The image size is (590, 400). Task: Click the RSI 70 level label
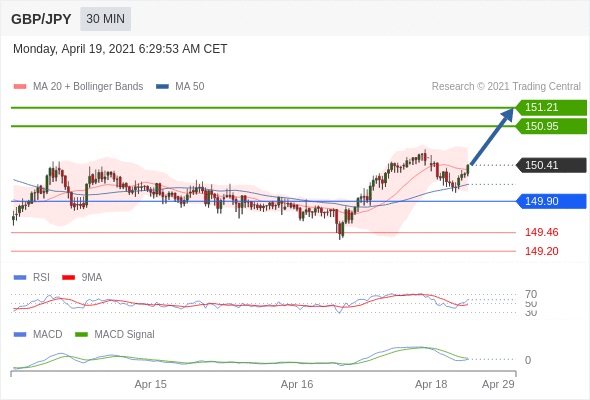pyautogui.click(x=531, y=294)
